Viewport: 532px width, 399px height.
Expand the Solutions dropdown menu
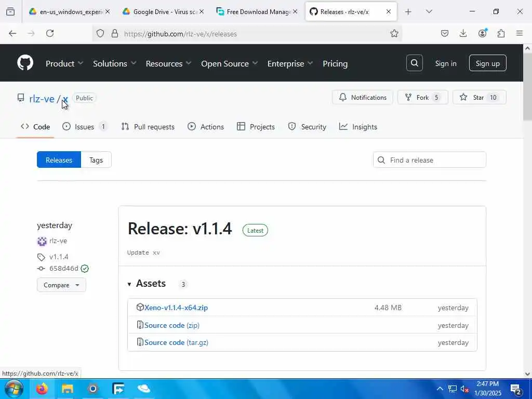(x=115, y=63)
